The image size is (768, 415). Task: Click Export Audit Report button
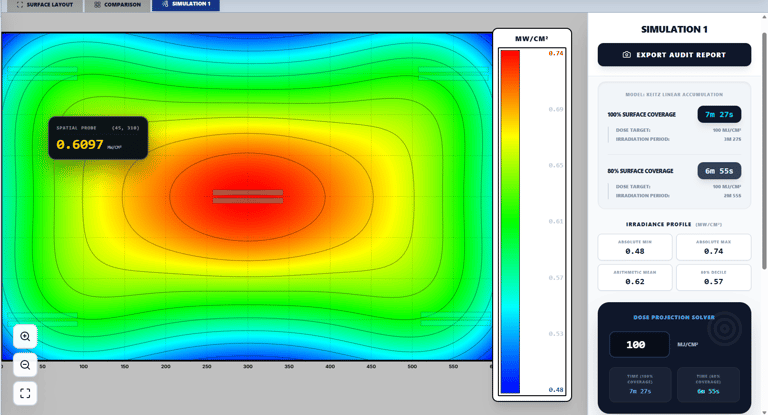point(674,55)
